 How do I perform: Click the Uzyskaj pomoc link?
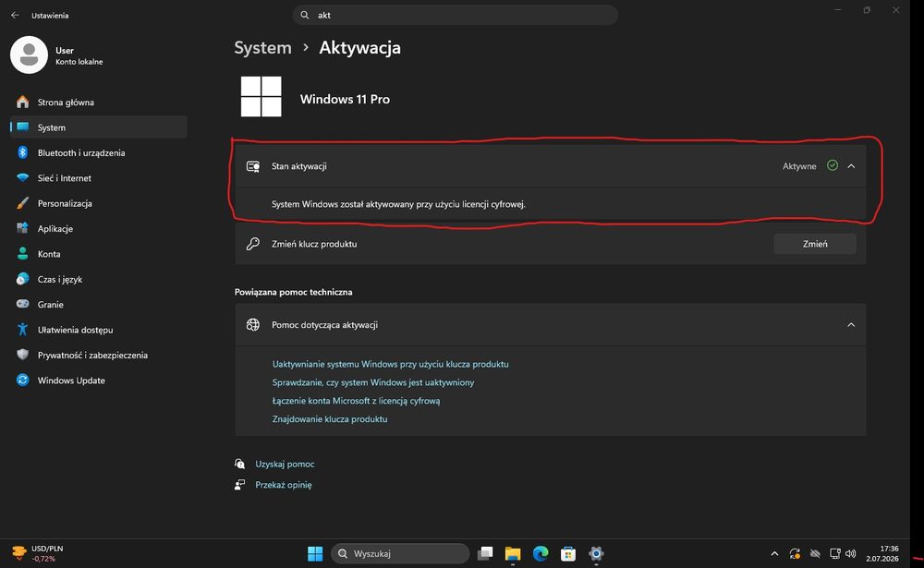pyautogui.click(x=285, y=464)
